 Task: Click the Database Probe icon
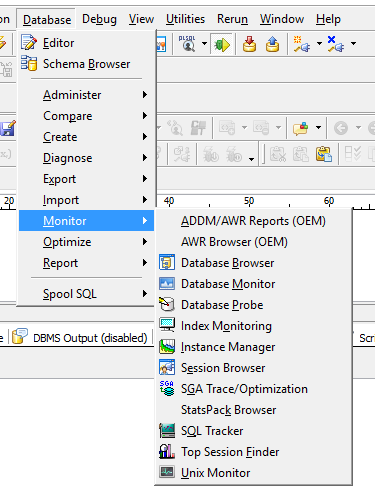(167, 305)
